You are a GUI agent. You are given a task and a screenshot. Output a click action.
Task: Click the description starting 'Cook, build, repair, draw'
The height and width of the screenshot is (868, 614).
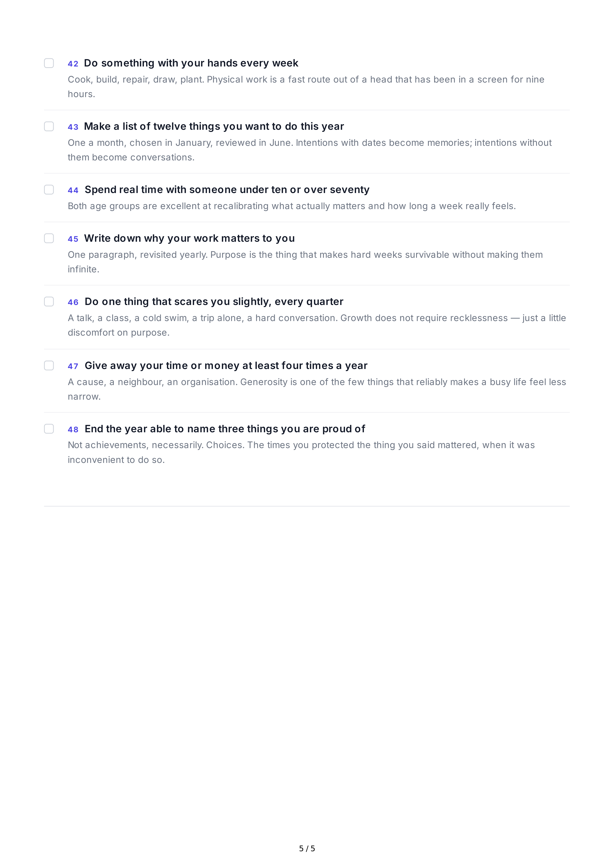(x=306, y=87)
